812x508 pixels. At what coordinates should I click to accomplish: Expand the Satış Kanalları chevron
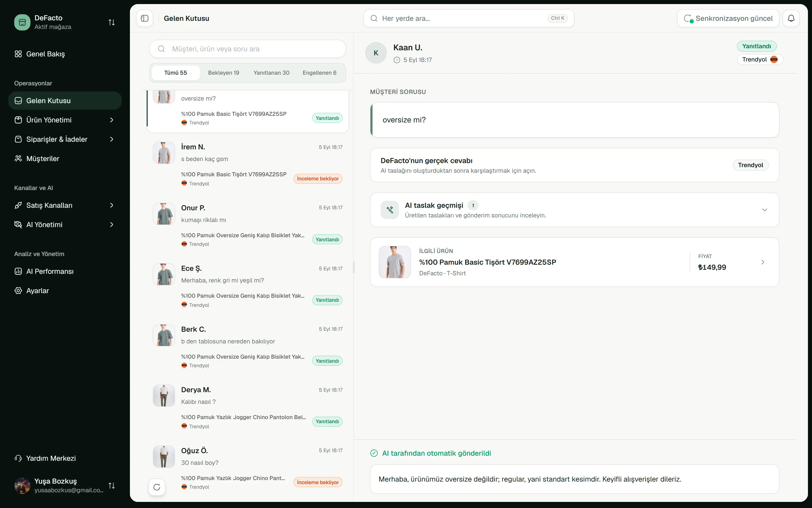tap(112, 205)
